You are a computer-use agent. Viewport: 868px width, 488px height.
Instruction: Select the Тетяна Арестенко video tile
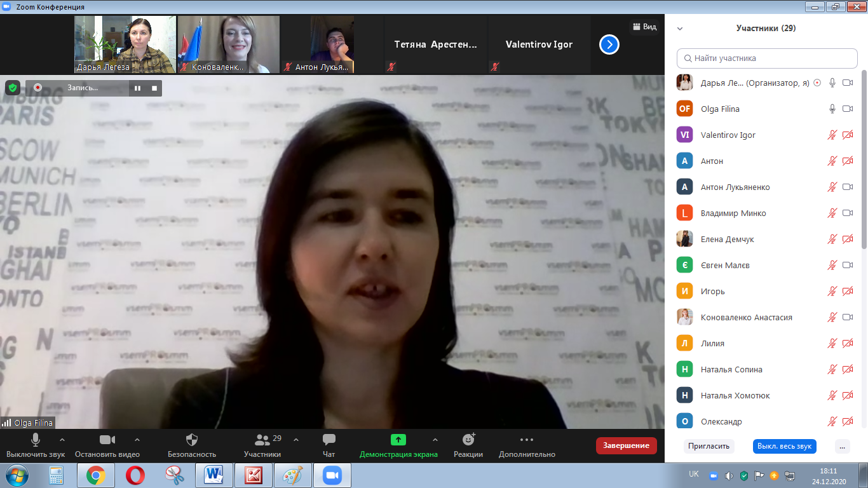click(x=435, y=44)
